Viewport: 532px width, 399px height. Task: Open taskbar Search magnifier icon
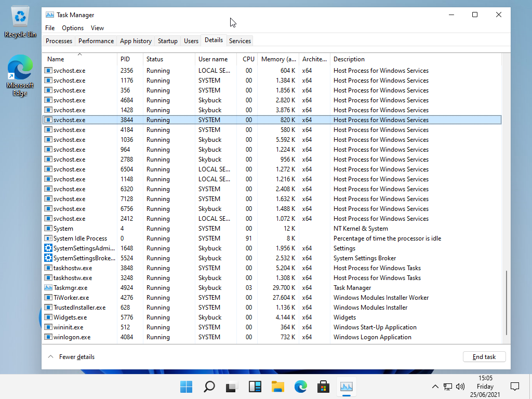tap(209, 387)
